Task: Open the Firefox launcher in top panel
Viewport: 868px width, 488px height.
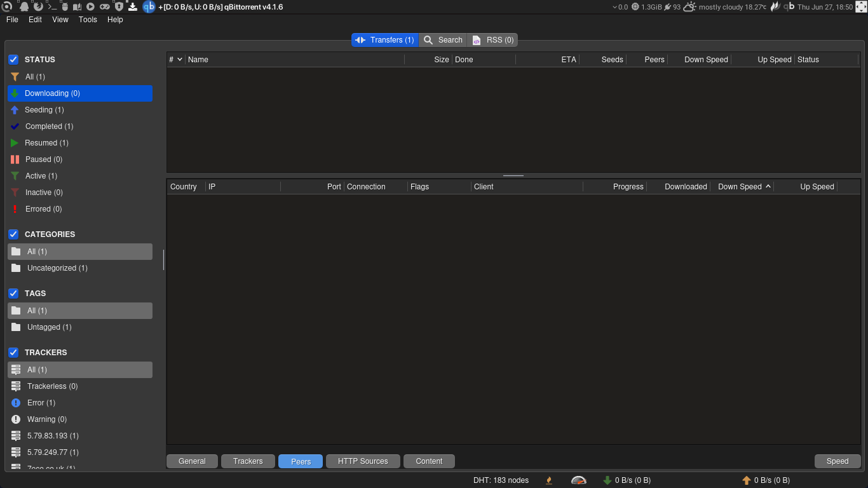Action: coord(38,7)
